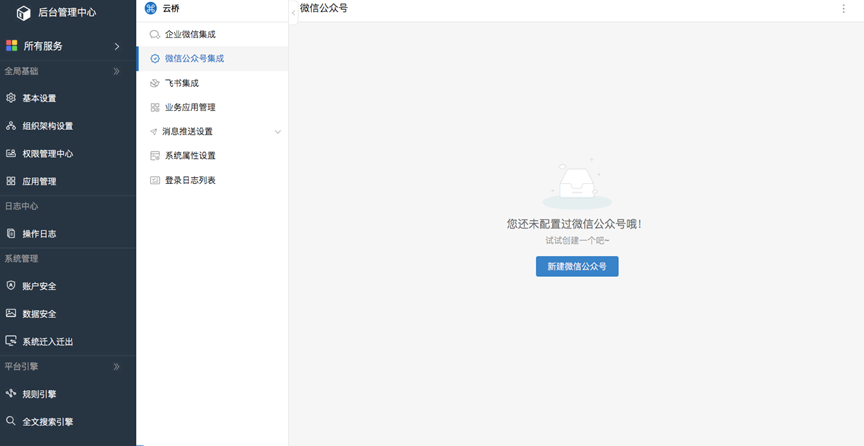Viewport: 864px width, 446px height.
Task: Click the 试试创建一个吧 hint text
Action: point(577,241)
